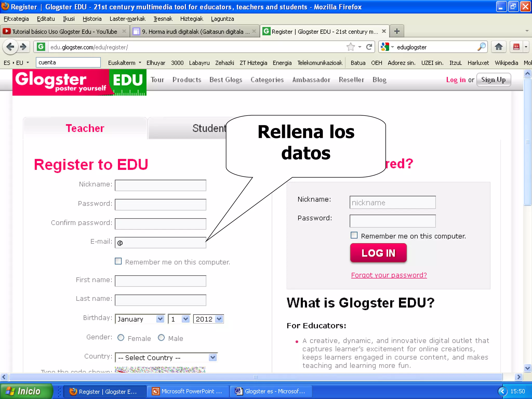Click the Confirm password input field
The width and height of the screenshot is (532, 399).
click(161, 224)
